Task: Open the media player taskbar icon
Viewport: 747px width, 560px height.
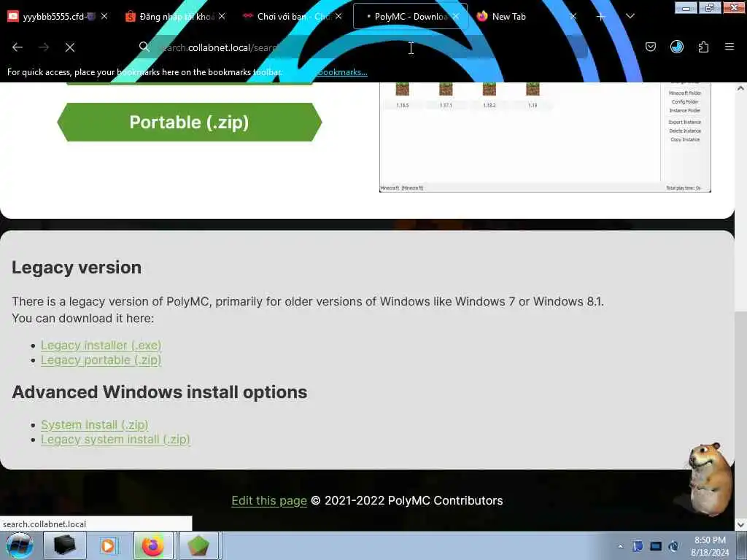Action: [x=109, y=545]
